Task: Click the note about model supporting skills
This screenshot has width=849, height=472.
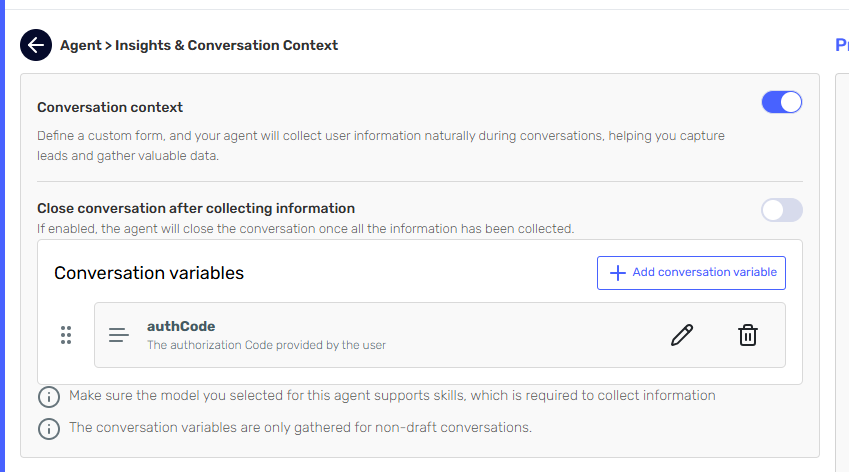Action: click(x=392, y=396)
